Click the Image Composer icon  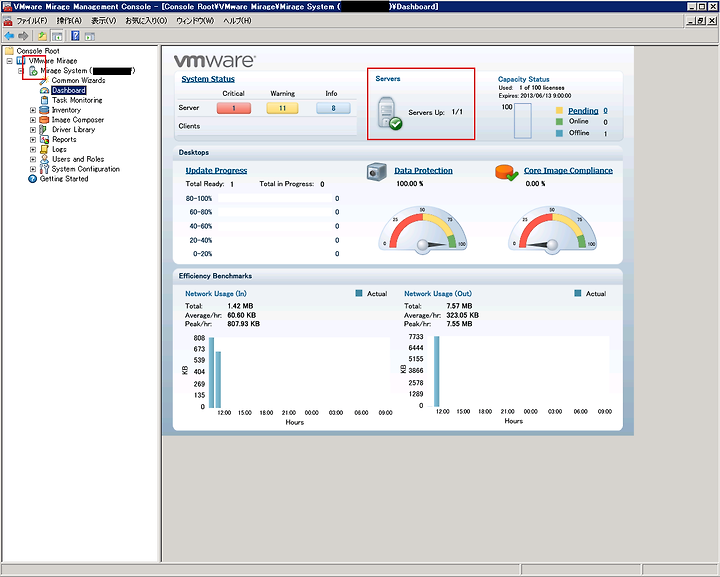coord(44,120)
